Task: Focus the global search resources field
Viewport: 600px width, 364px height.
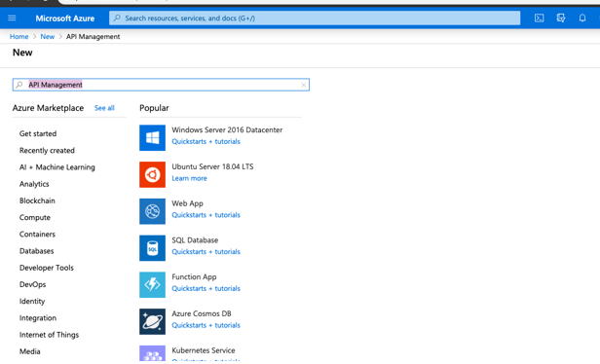Action: [315, 18]
